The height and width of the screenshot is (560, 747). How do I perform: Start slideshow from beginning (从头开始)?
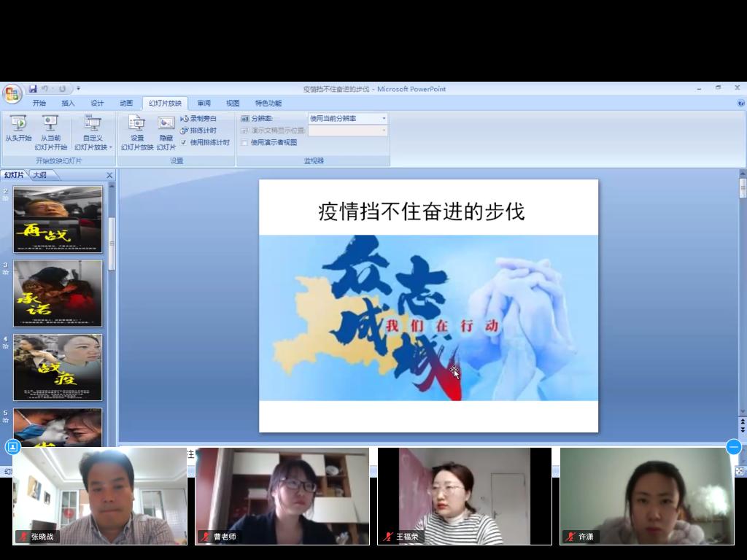pos(18,128)
